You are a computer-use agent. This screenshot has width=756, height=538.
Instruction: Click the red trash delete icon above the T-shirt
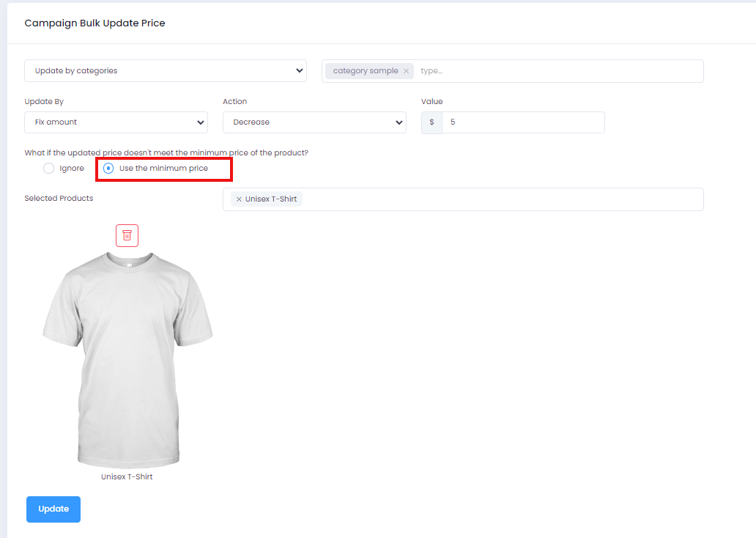click(127, 235)
